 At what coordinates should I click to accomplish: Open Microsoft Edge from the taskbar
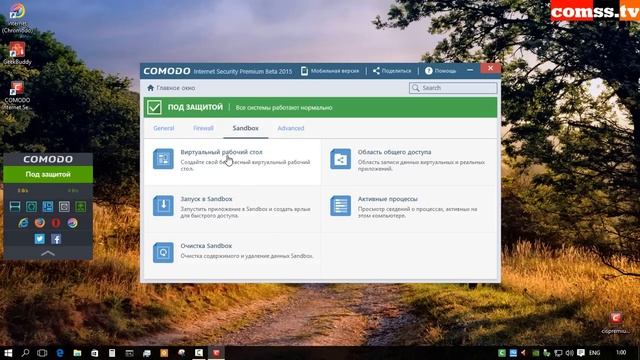(60, 353)
